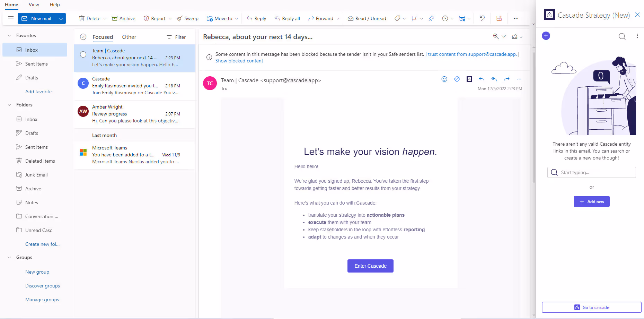The height and width of the screenshot is (319, 644).
Task: Click the Start typing search field
Action: [x=592, y=172]
